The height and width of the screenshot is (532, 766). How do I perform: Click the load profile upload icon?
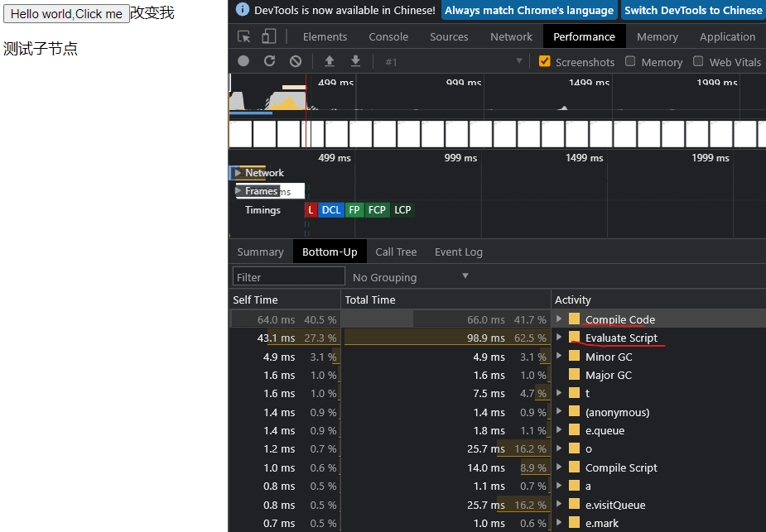coord(330,61)
